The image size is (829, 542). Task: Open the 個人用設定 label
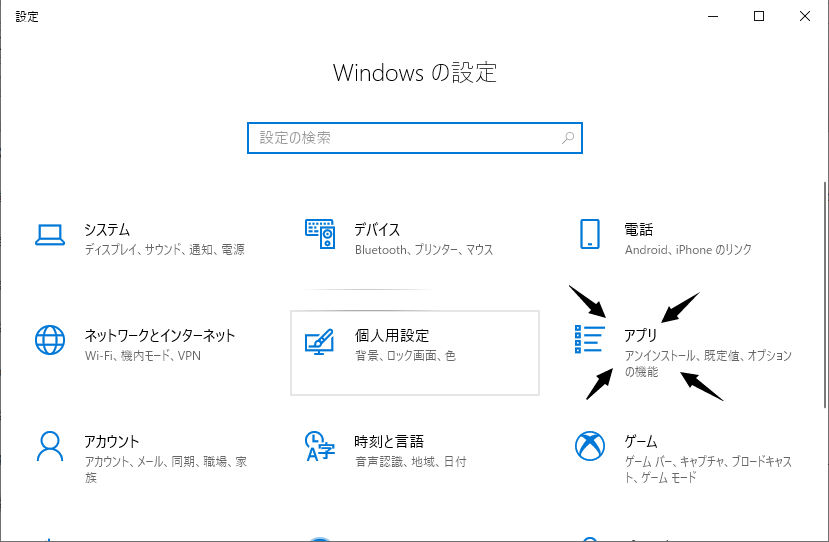[x=392, y=336]
